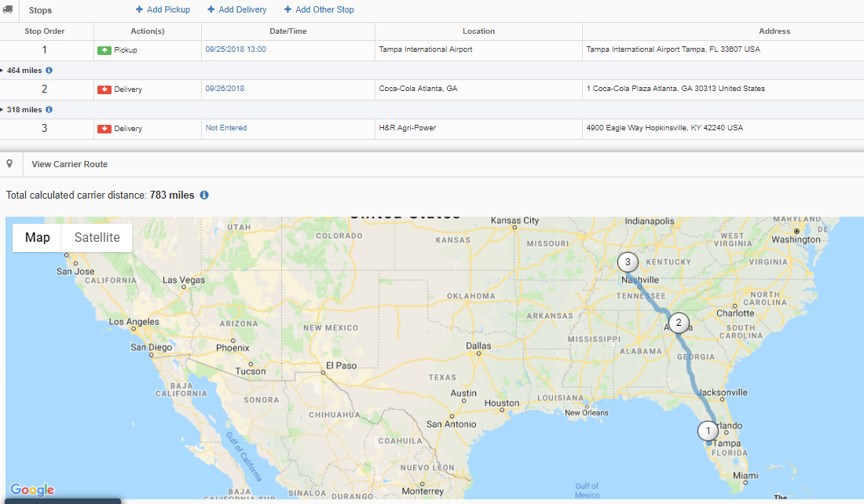The height and width of the screenshot is (504, 864).
Task: Click the Stops section title
Action: point(40,10)
